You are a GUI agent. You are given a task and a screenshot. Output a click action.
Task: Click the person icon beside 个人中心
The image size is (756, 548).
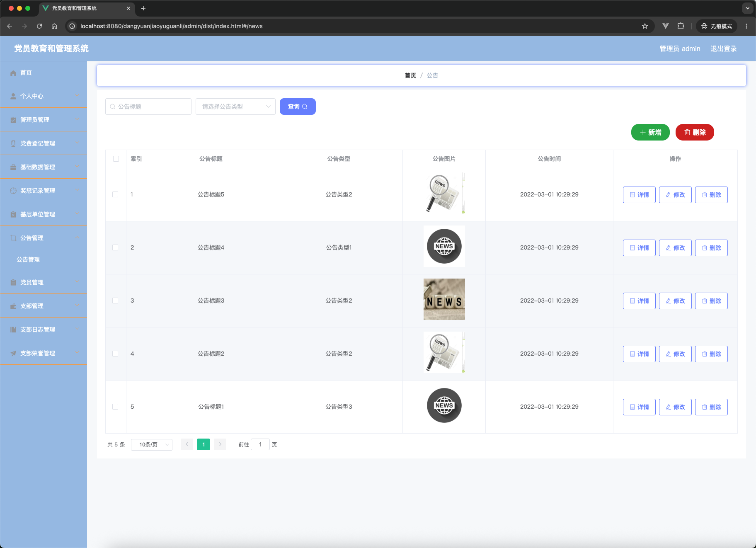[13, 96]
